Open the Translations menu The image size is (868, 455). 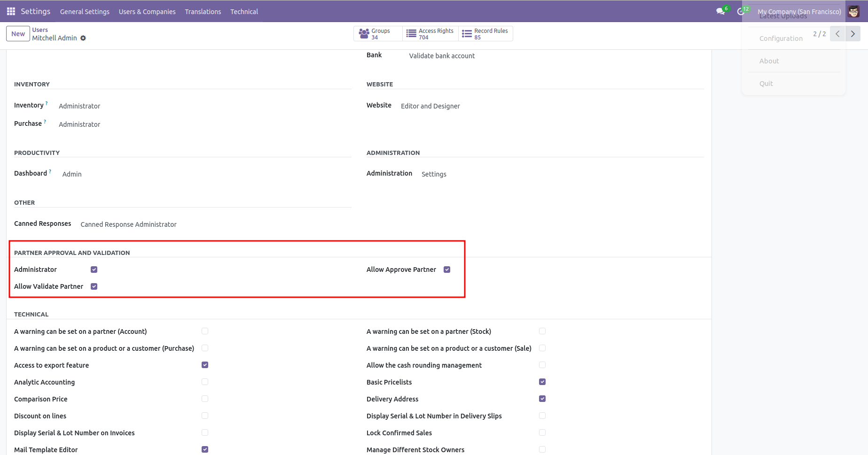point(203,12)
